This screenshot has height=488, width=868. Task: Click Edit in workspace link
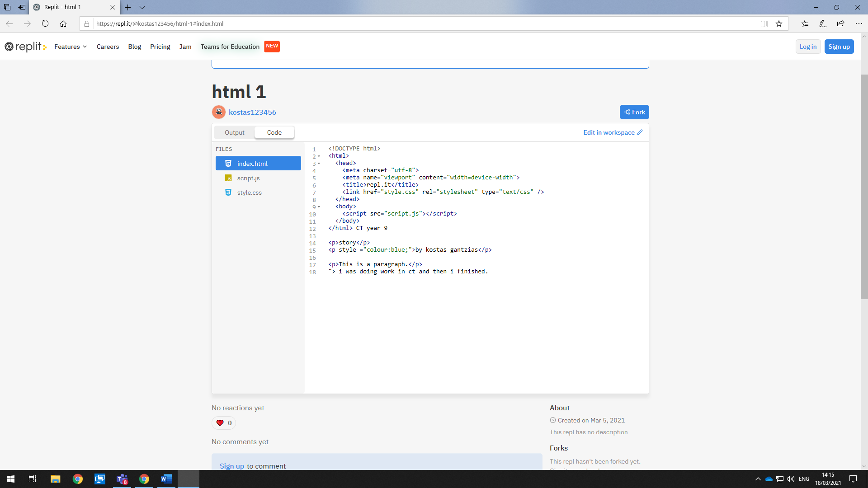click(613, 132)
